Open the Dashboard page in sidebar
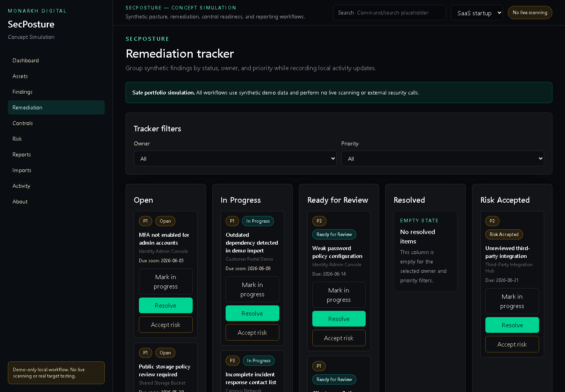The image size is (565, 392). [x=56, y=60]
